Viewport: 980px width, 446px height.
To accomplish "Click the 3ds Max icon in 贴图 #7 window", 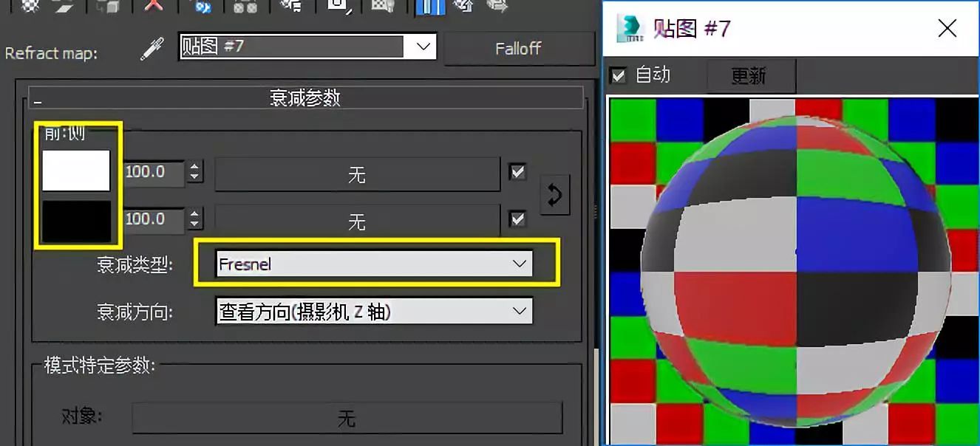I will click(630, 29).
